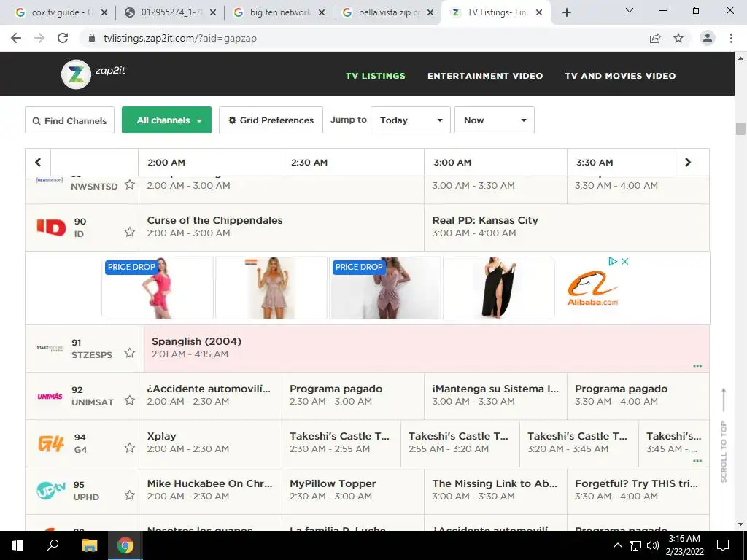The image size is (747, 560).
Task: Favorite STZESPS channel 91 star
Action: click(130, 353)
